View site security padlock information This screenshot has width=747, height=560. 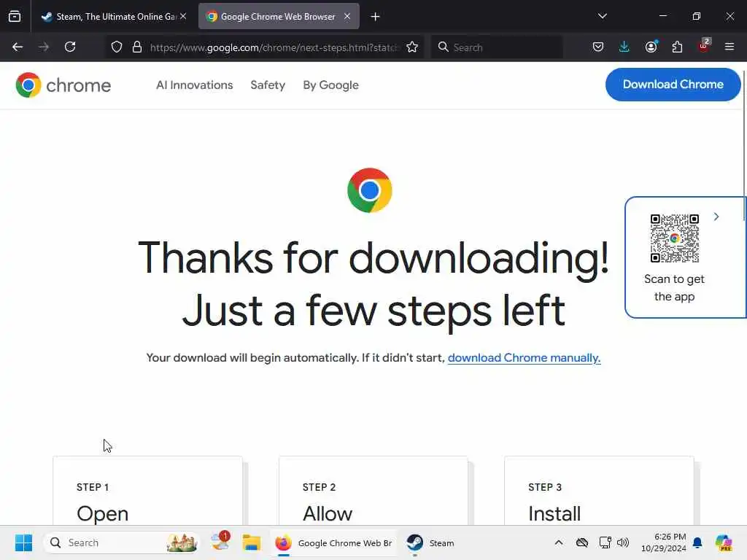pos(137,47)
